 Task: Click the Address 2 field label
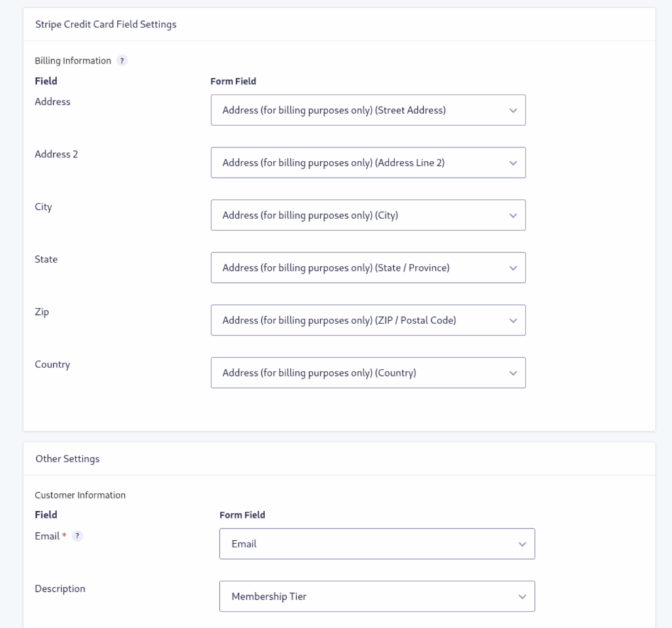56,154
